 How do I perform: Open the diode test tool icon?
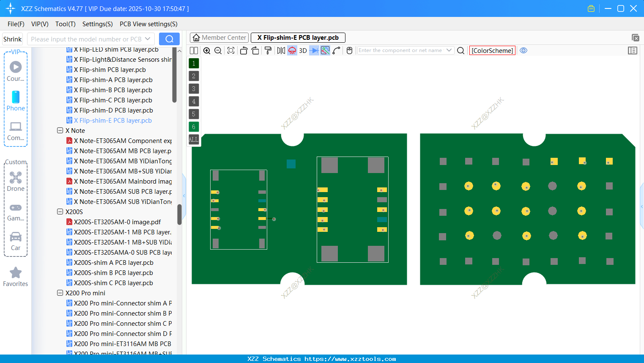[x=313, y=50]
